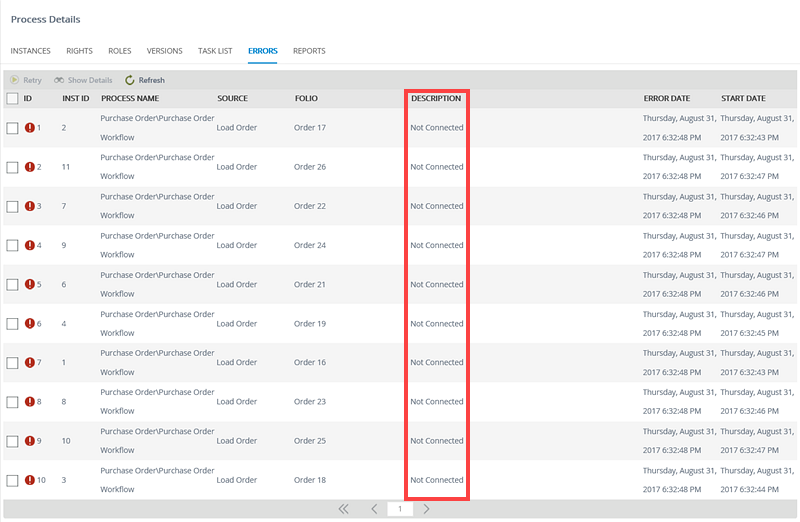
Task: Select the checkbox for Order 16 row
Action: [x=12, y=363]
